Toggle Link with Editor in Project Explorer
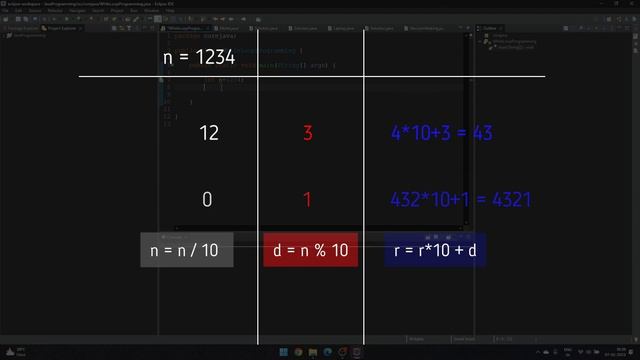640x360 pixels. (x=122, y=28)
